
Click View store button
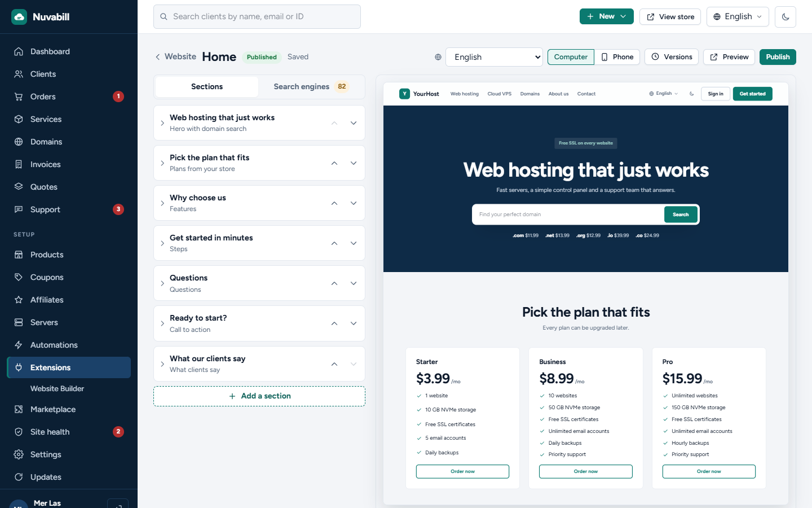(670, 17)
